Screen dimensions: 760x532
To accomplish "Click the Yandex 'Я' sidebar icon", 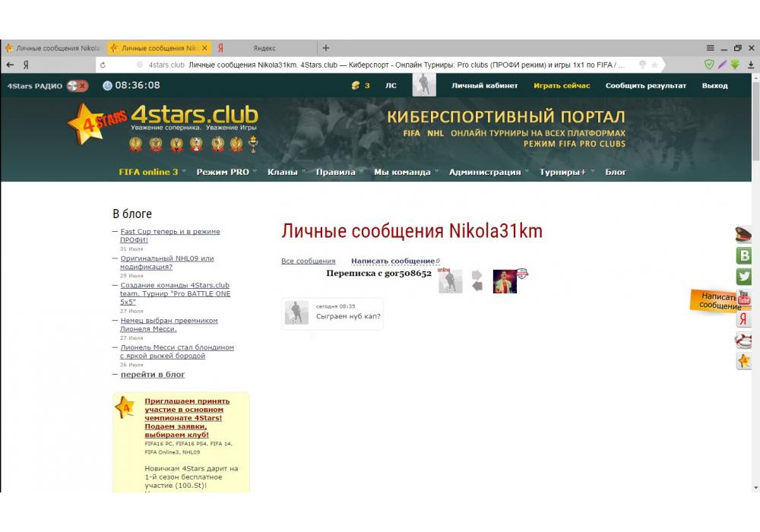I will click(743, 319).
